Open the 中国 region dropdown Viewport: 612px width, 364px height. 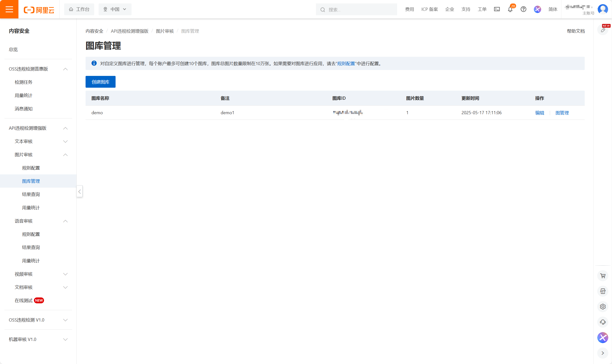(x=115, y=9)
